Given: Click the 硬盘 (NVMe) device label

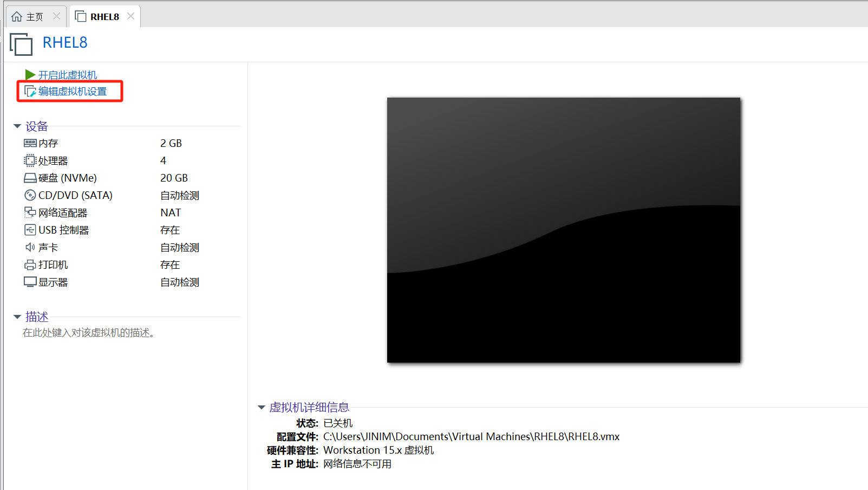Looking at the screenshot, I should pos(68,178).
